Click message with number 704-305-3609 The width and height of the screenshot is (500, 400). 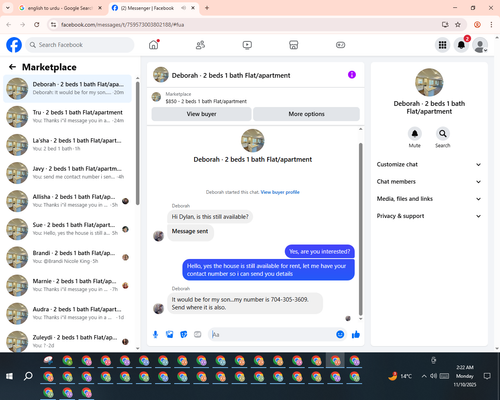(245, 303)
